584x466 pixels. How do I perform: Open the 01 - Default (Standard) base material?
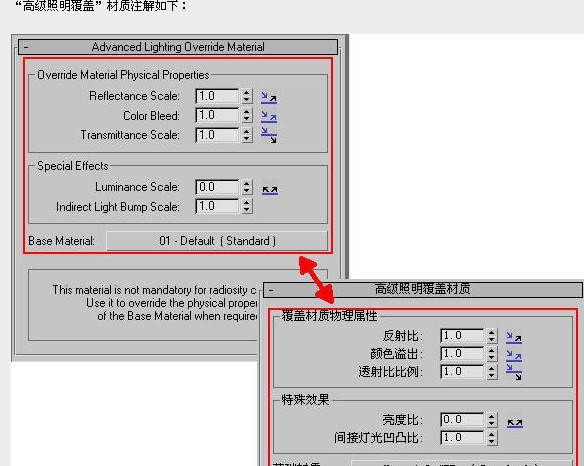pos(217,241)
